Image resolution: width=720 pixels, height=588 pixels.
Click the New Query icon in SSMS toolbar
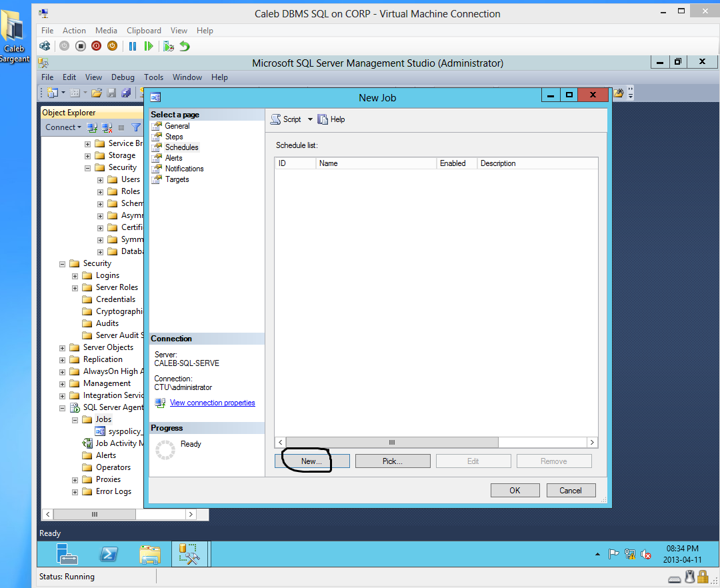[53, 93]
